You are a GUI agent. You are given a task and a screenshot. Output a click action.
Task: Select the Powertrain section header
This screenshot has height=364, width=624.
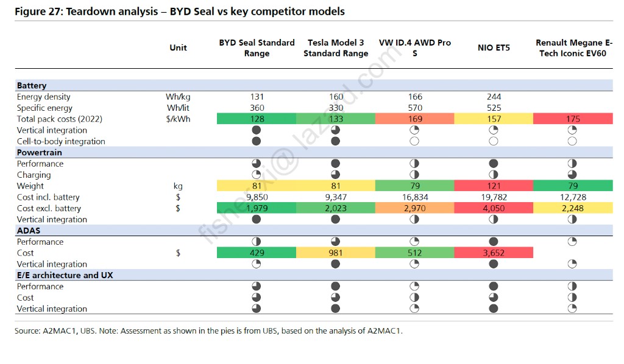40,153
